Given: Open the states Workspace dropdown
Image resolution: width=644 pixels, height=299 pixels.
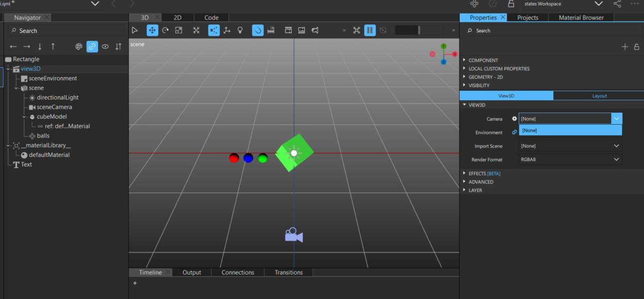Looking at the screenshot, I should [x=563, y=4].
